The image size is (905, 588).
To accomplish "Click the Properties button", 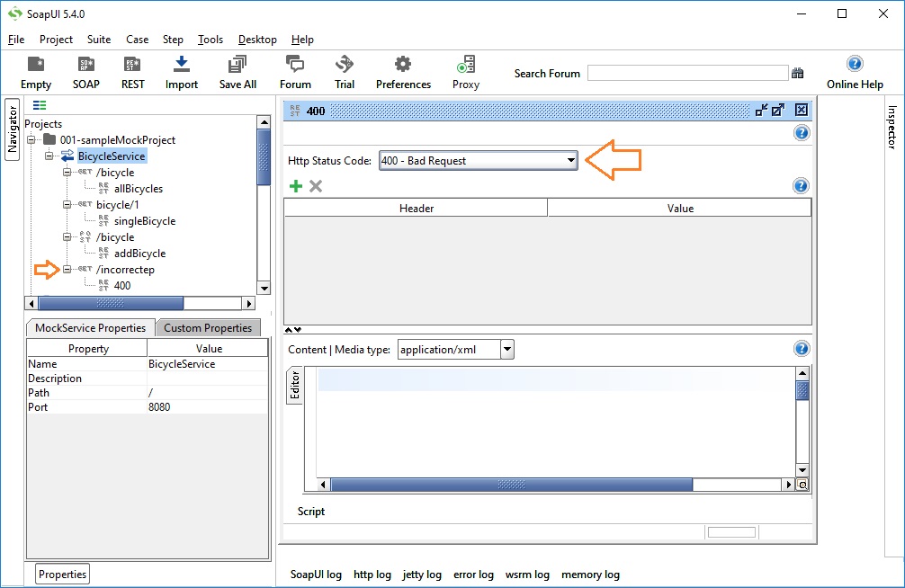I will pyautogui.click(x=62, y=575).
